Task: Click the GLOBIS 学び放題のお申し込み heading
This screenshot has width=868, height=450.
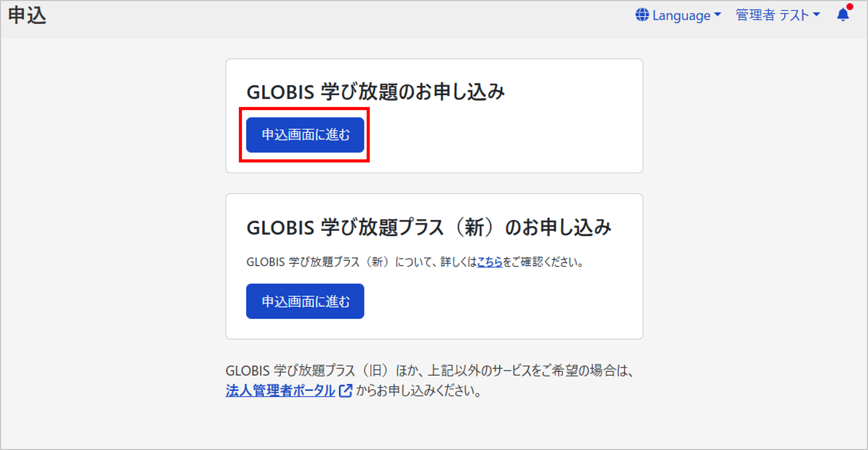Action: coord(375,92)
